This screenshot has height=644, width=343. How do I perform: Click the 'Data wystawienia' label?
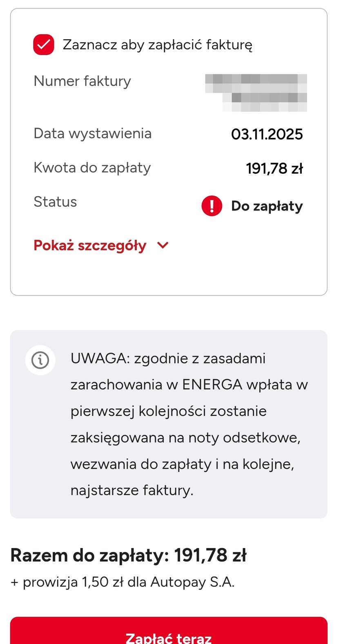coord(92,133)
